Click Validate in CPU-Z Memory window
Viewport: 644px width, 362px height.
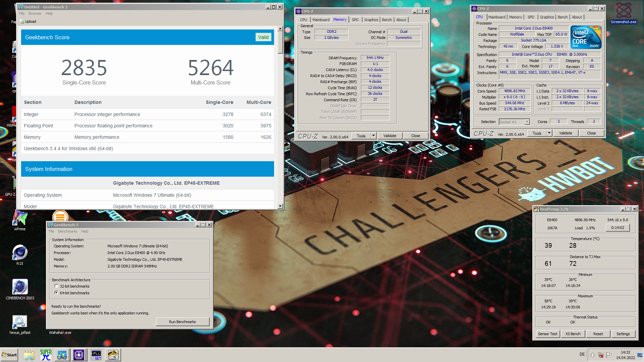[390, 136]
